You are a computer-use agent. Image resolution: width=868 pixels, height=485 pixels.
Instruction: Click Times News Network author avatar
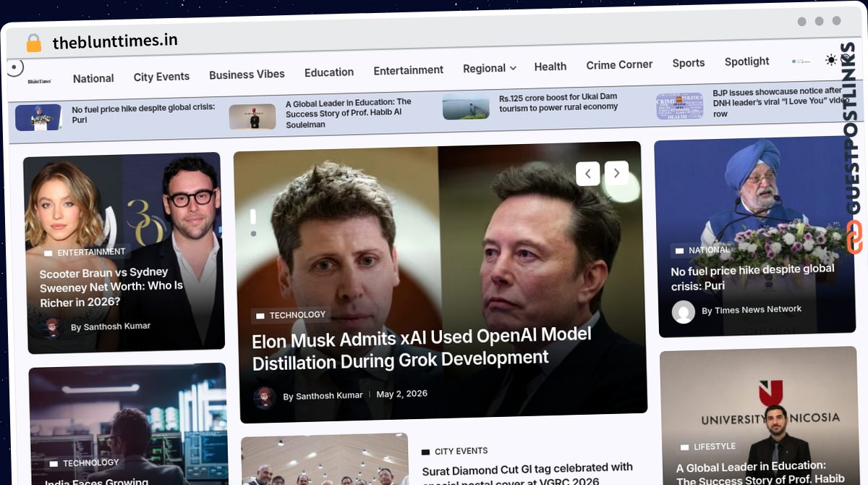pyautogui.click(x=684, y=312)
